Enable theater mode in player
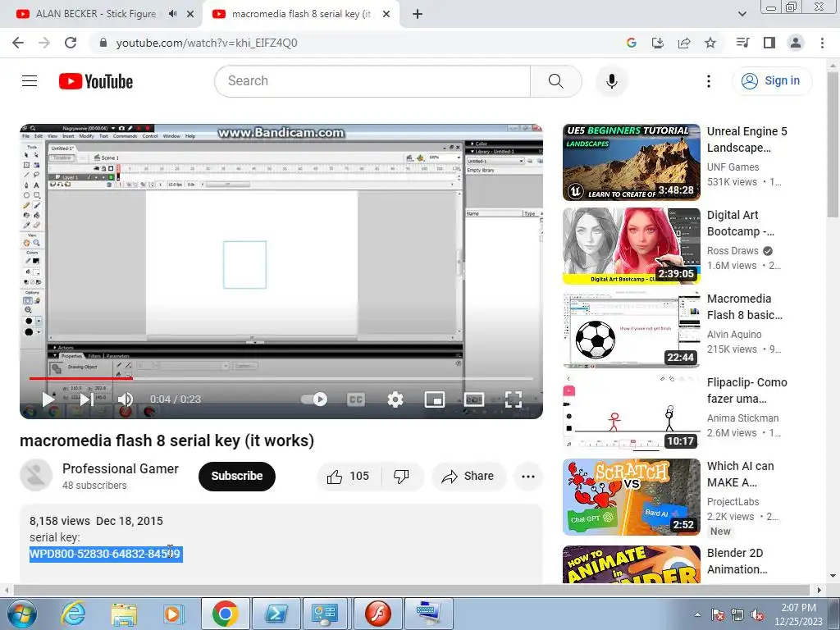Image resolution: width=840 pixels, height=630 pixels. 474,399
